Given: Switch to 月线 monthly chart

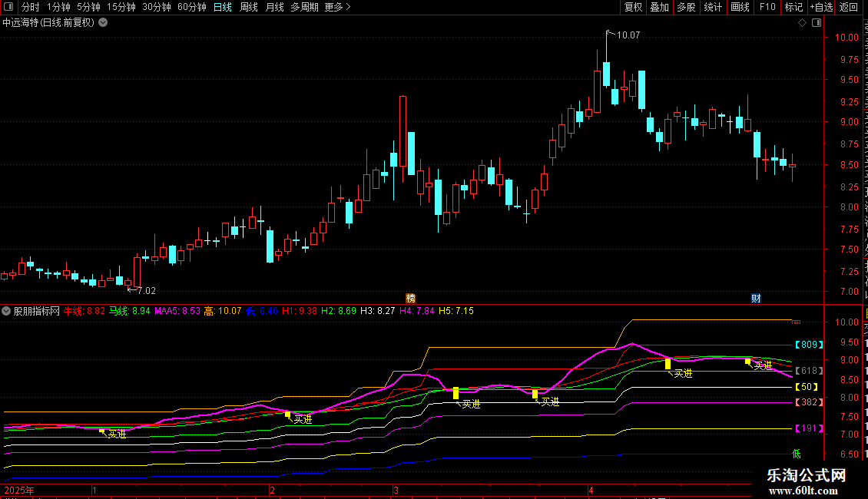Looking at the screenshot, I should click(x=274, y=7).
